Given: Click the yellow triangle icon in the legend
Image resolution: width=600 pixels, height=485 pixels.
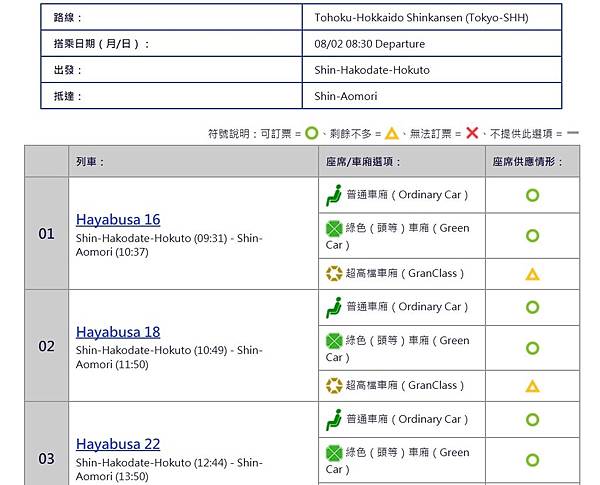Looking at the screenshot, I should tap(391, 133).
